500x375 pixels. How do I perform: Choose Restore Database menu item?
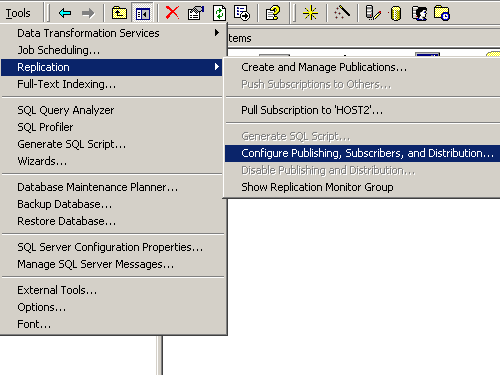[x=112, y=221]
